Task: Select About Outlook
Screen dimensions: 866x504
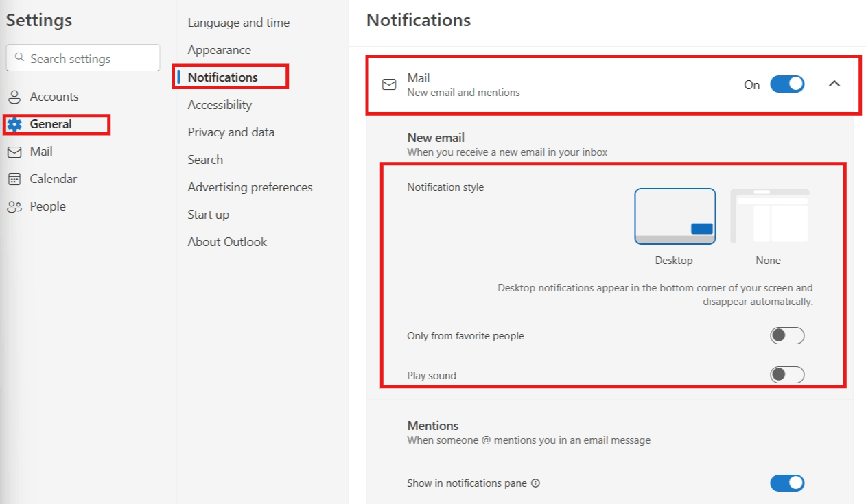Action: pos(226,241)
